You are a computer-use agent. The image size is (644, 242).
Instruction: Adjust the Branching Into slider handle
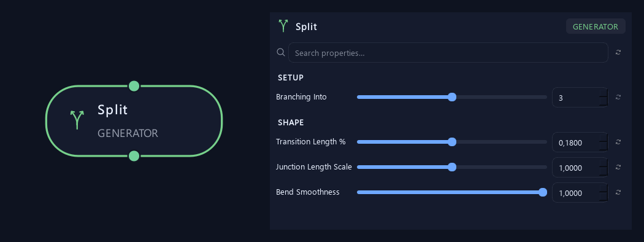[x=452, y=97]
